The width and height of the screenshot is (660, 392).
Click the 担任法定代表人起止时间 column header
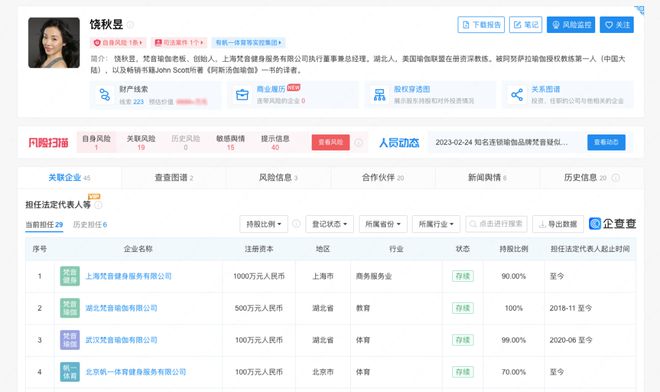tap(590, 249)
